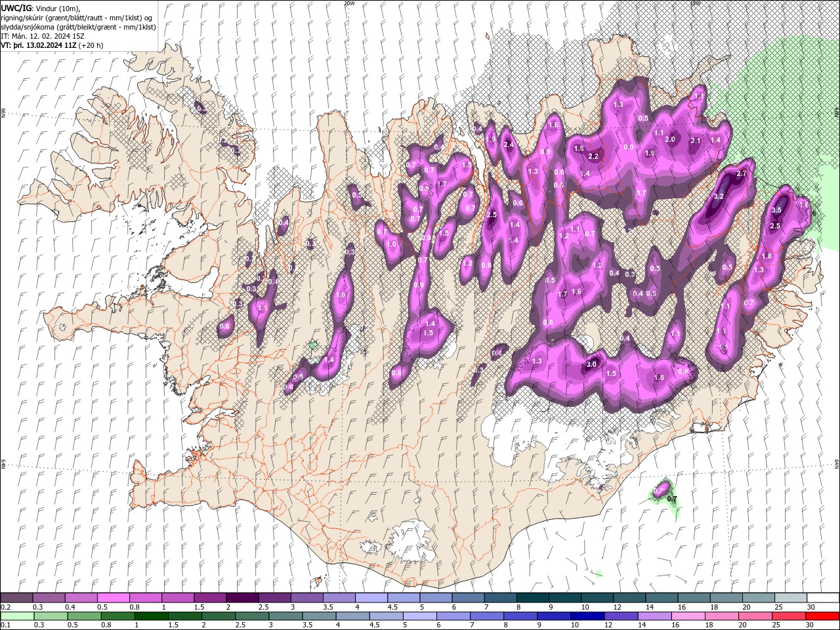Click the 2.2 snowfall value on the map
The height and width of the screenshot is (630, 840).
[x=593, y=156]
